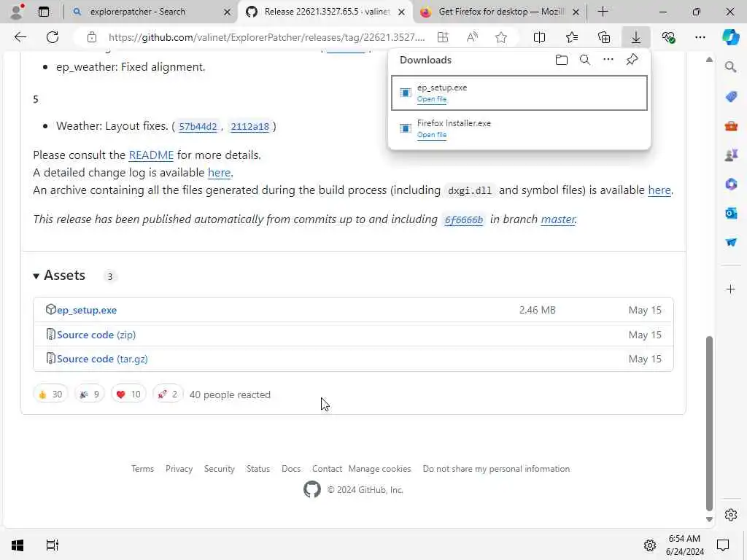React with heart (10)

[128, 394]
